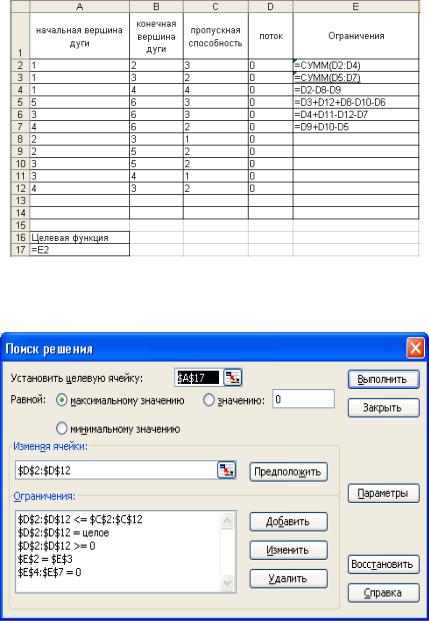This screenshot has width=429, height=621.
Task: Select constraint $E$4:$E$7 = 0
Action: point(49,572)
